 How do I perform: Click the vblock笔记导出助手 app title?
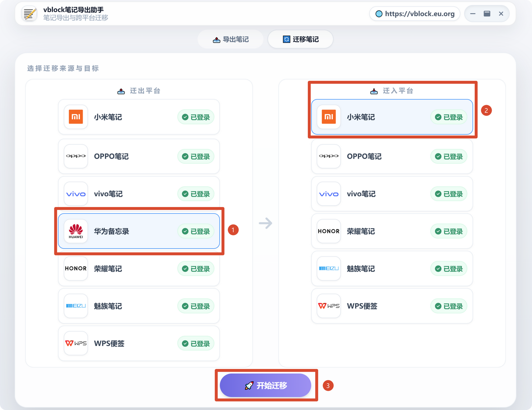coord(74,10)
